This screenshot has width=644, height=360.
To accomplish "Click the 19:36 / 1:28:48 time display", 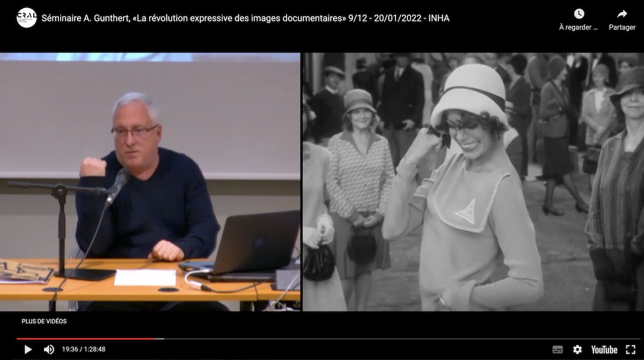I will point(83,349).
